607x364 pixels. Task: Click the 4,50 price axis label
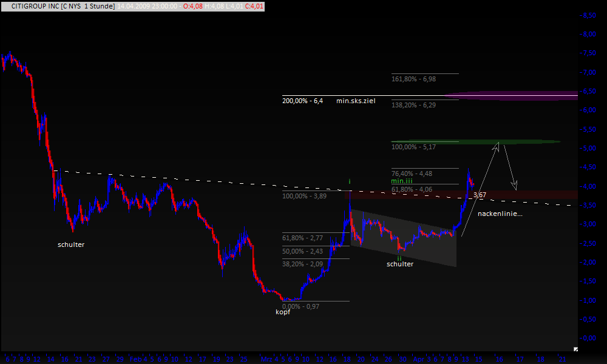click(x=588, y=167)
